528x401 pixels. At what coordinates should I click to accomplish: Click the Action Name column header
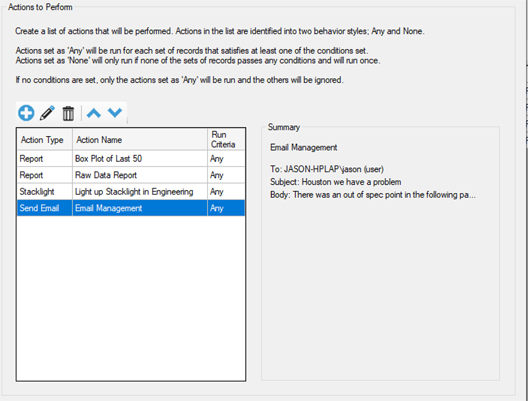(140, 140)
